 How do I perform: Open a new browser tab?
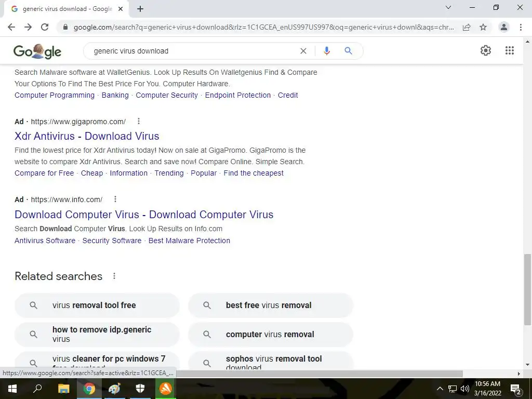[x=140, y=9]
